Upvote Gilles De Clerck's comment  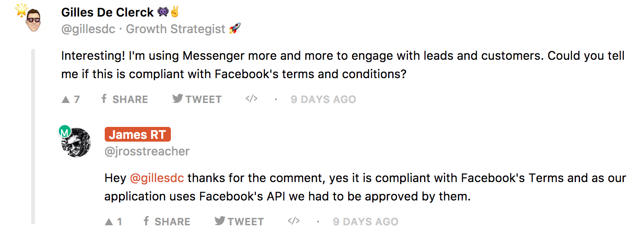[71, 99]
